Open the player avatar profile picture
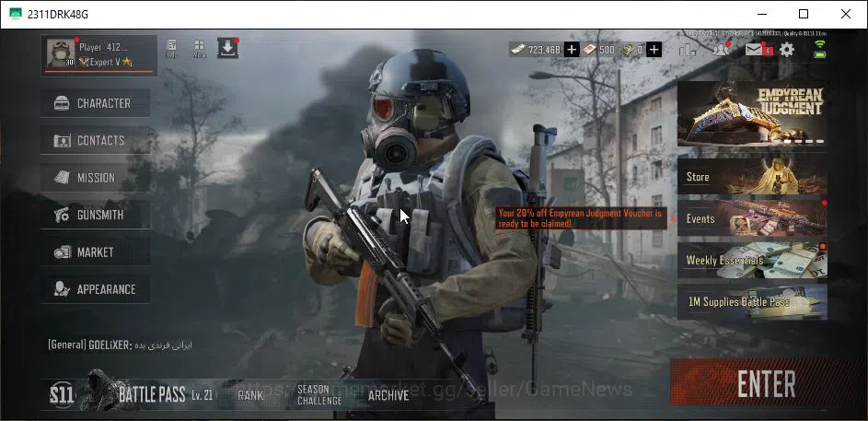Image resolution: width=868 pixels, height=421 pixels. (61, 53)
